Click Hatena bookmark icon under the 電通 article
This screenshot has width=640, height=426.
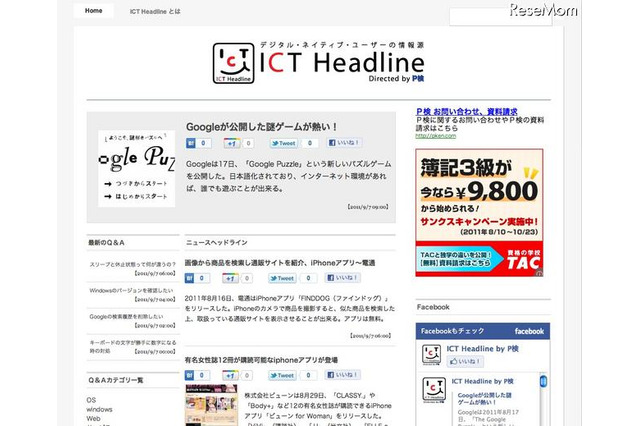pyautogui.click(x=189, y=278)
